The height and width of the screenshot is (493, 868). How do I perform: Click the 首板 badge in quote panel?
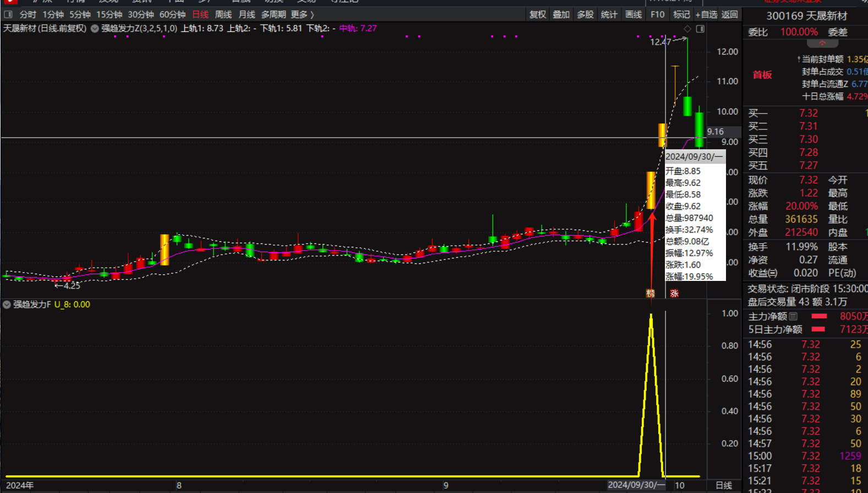click(762, 75)
